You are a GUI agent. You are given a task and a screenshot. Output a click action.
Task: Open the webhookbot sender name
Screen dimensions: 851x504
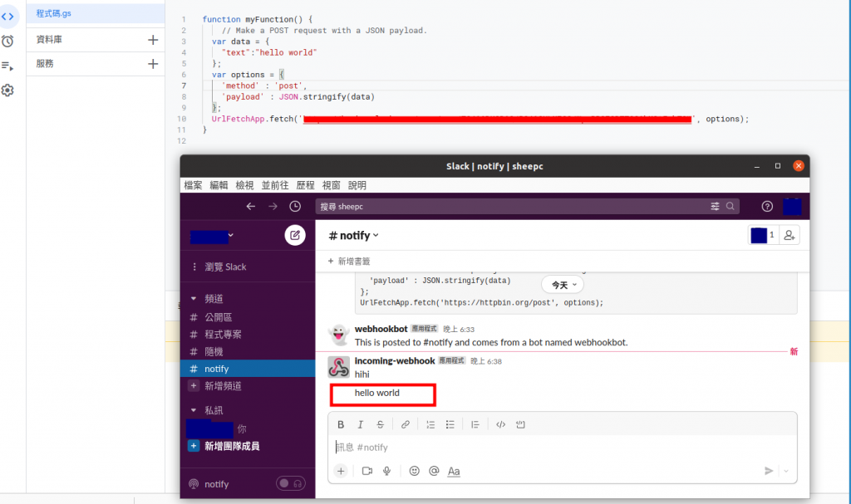tap(381, 329)
